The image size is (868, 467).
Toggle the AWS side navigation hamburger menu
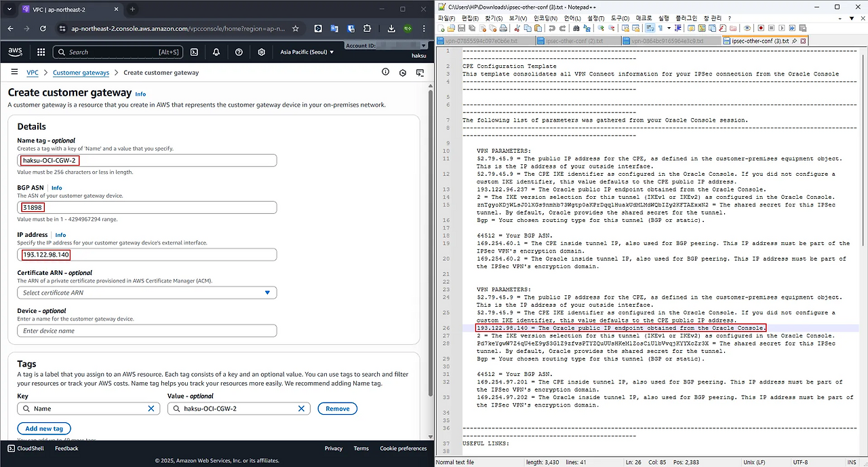click(x=14, y=72)
